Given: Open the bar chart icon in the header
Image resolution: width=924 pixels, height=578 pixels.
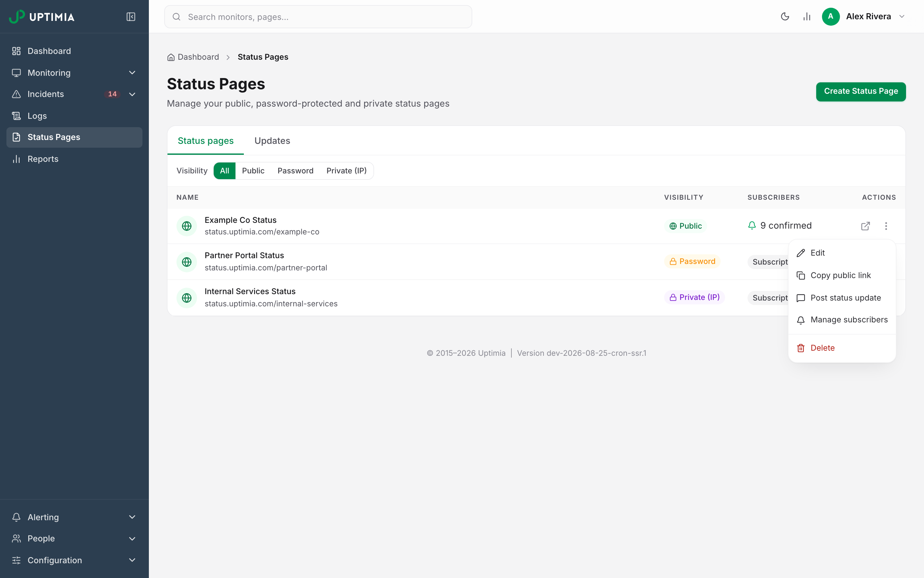Looking at the screenshot, I should point(806,16).
